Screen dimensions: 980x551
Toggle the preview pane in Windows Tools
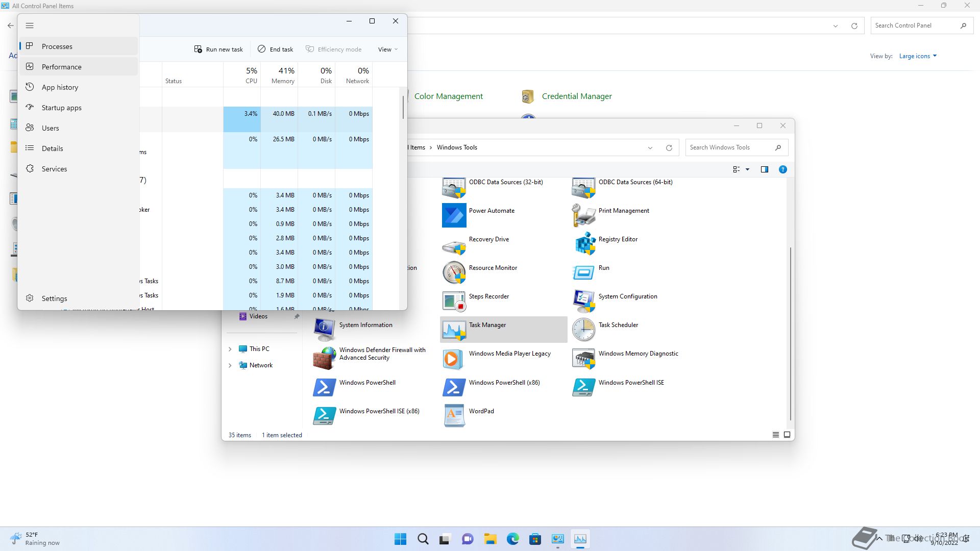(x=765, y=169)
